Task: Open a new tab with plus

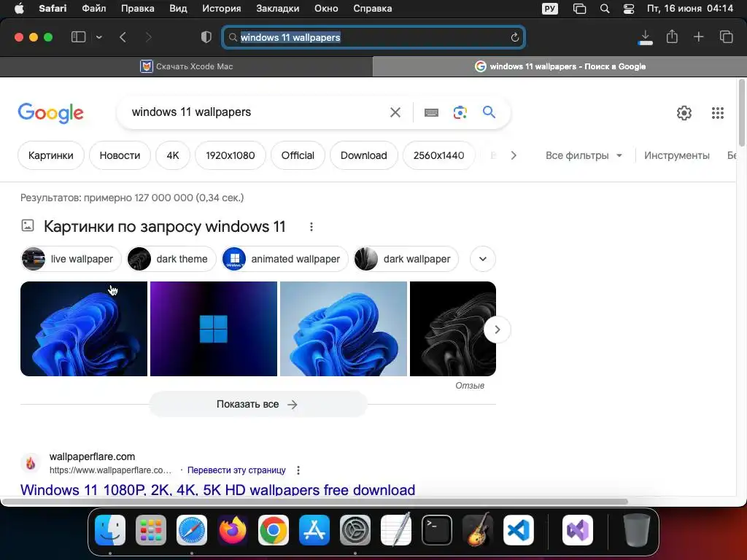Action: point(698,36)
